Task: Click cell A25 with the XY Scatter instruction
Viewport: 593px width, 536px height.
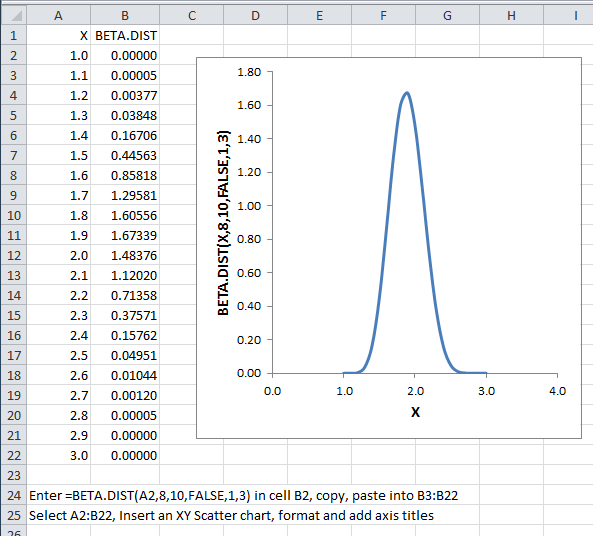Action: tap(231, 515)
